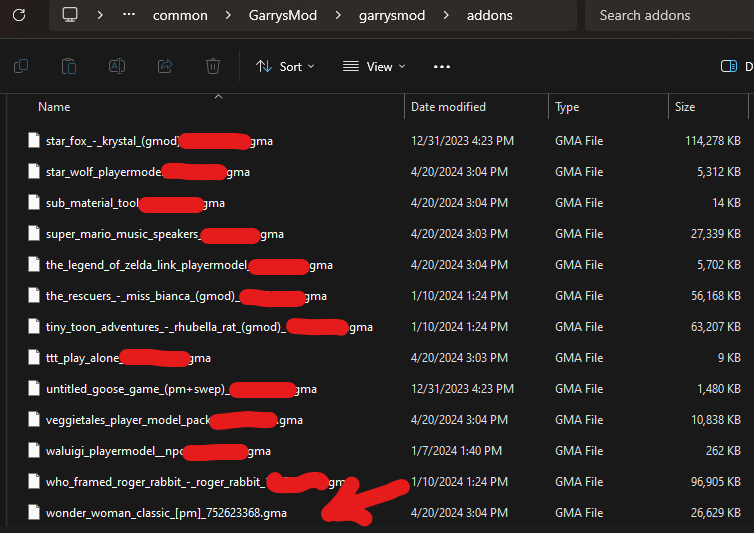Sort by Name column header

coord(54,107)
